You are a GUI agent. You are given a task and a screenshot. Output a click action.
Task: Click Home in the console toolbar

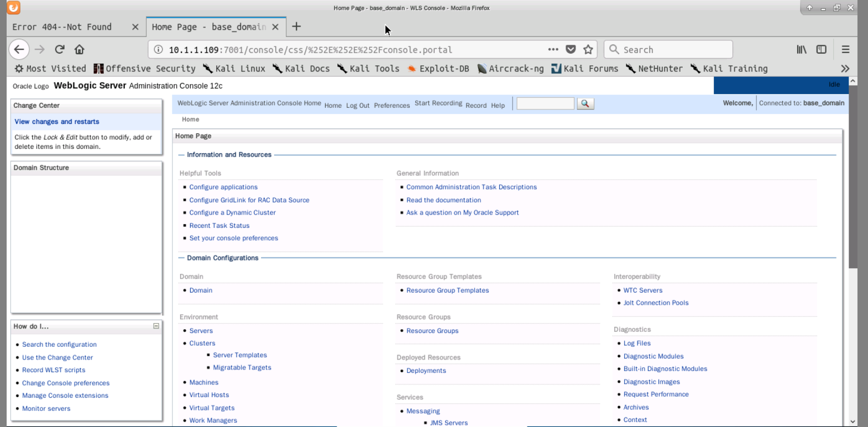pyautogui.click(x=333, y=106)
